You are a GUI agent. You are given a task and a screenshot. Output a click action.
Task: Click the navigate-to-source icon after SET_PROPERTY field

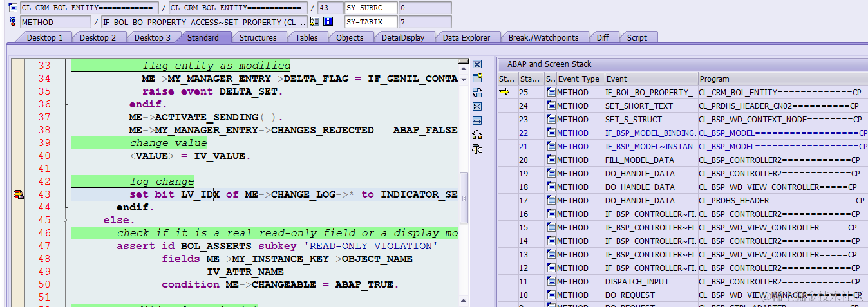pos(314,22)
